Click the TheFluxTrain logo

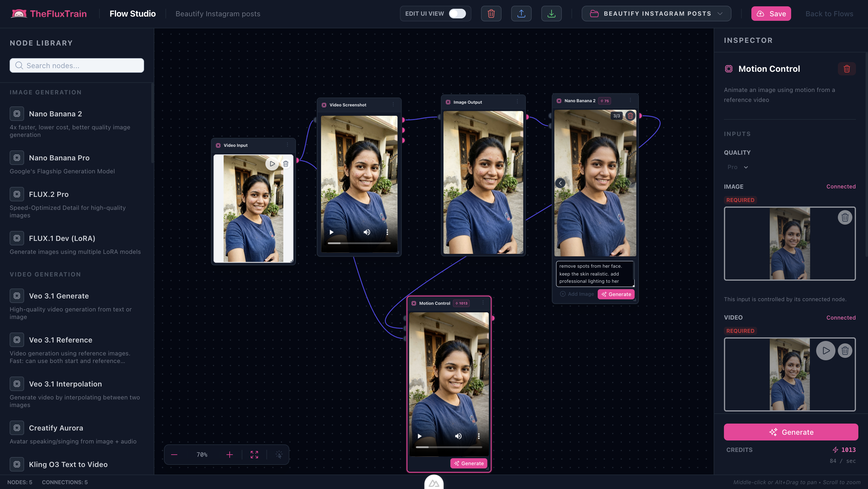(49, 14)
